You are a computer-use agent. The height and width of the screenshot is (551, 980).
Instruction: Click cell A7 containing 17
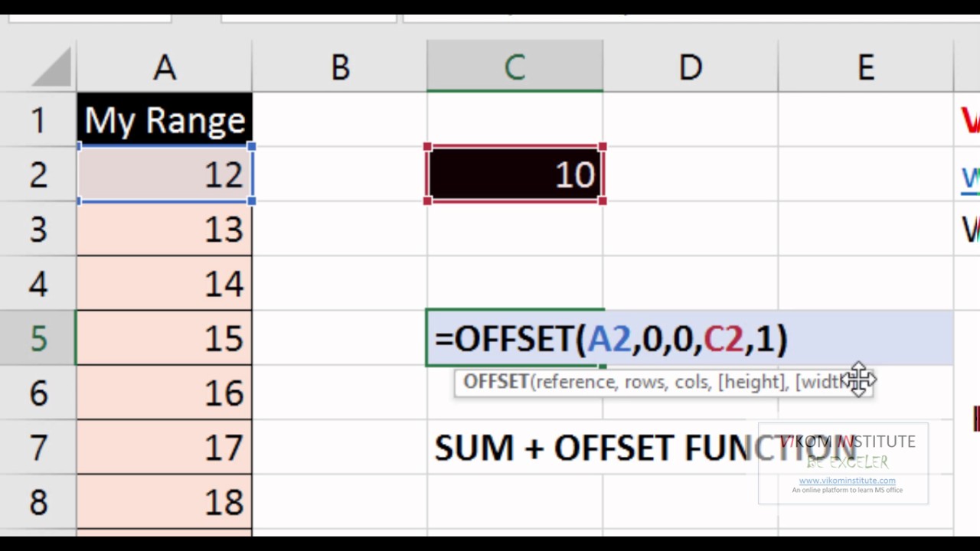coord(164,447)
